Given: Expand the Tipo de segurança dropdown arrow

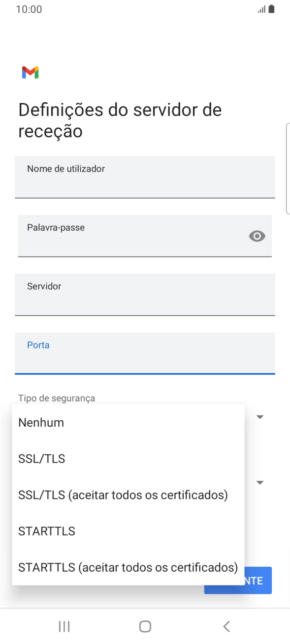Looking at the screenshot, I should (x=260, y=417).
